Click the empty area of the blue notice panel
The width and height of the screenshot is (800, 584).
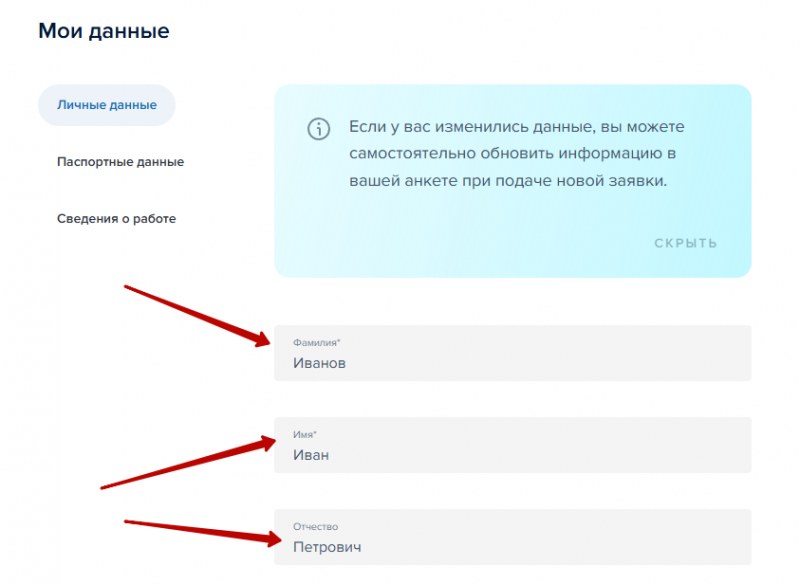[450, 240]
